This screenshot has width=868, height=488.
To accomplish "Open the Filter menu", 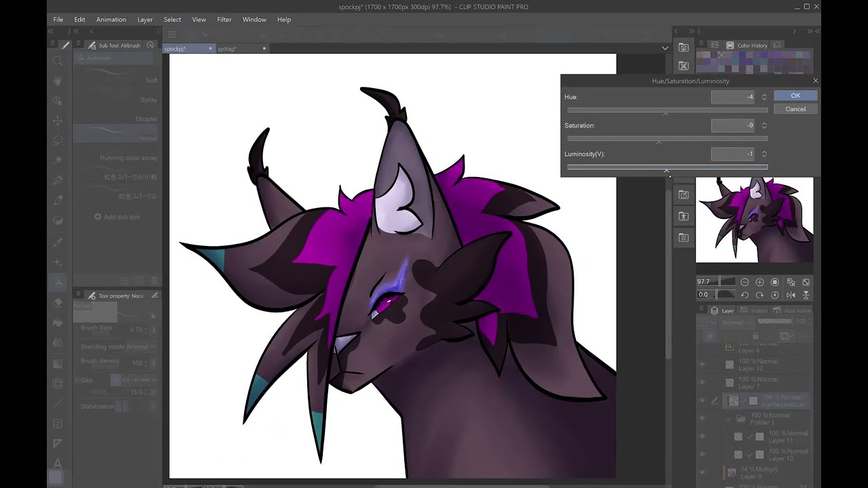I will click(224, 20).
